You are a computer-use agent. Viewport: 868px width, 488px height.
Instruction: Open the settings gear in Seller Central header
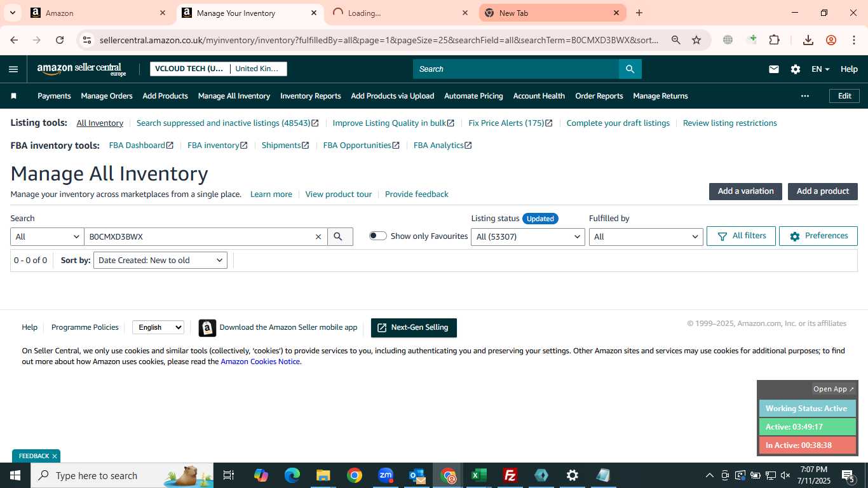pyautogui.click(x=795, y=69)
